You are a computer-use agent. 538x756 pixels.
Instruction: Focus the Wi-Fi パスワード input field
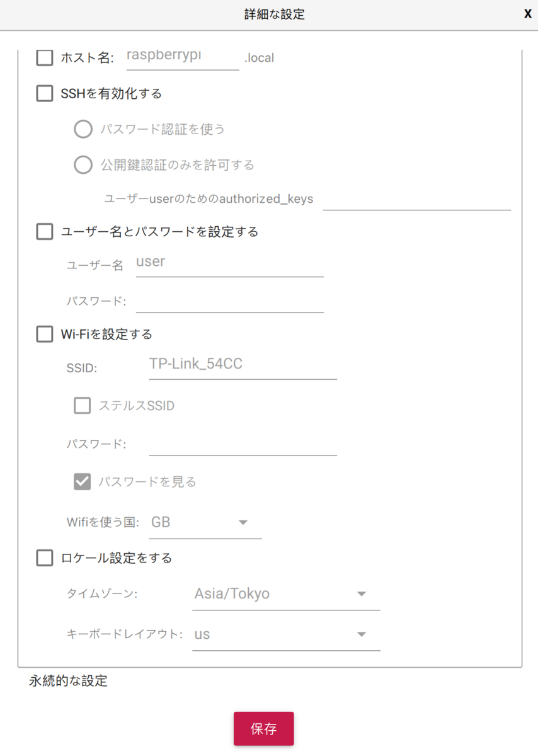[243, 444]
